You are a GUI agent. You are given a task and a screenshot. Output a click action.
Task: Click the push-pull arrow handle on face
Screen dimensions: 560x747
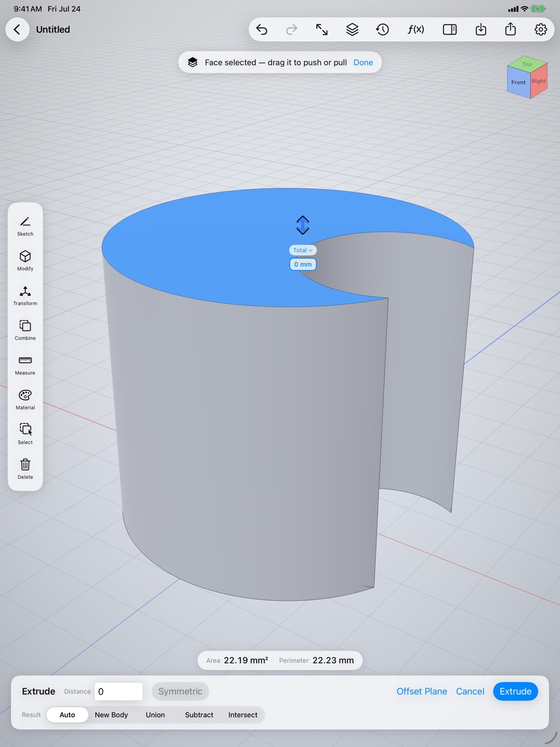(302, 225)
